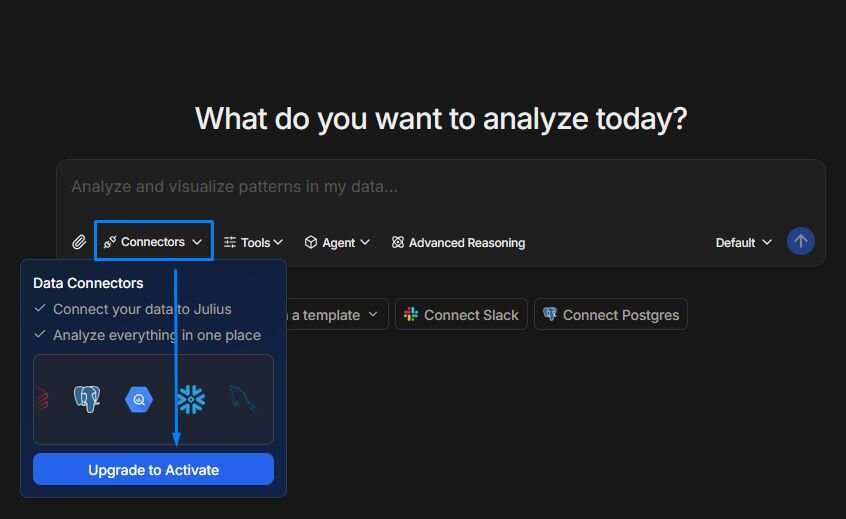Click the Connect Postgres button

(x=611, y=315)
